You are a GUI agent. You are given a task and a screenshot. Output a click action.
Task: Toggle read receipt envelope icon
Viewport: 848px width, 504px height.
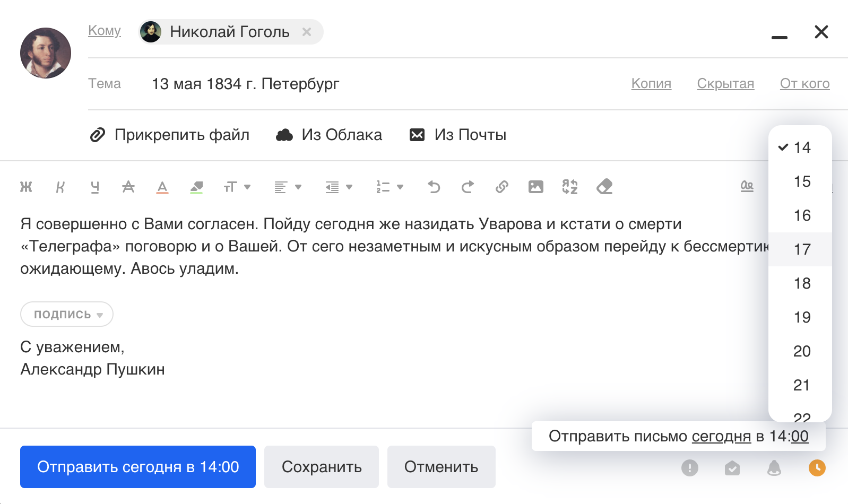pyautogui.click(x=732, y=468)
